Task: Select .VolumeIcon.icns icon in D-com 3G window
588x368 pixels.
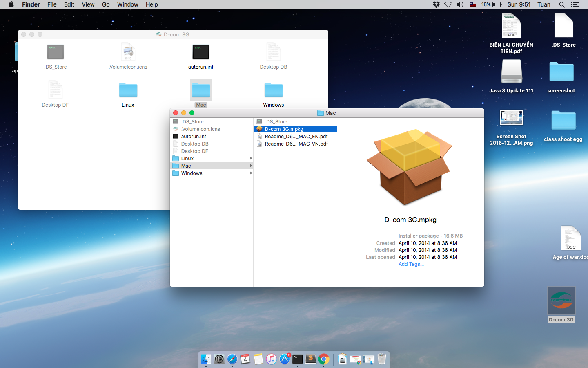Action: click(x=128, y=52)
